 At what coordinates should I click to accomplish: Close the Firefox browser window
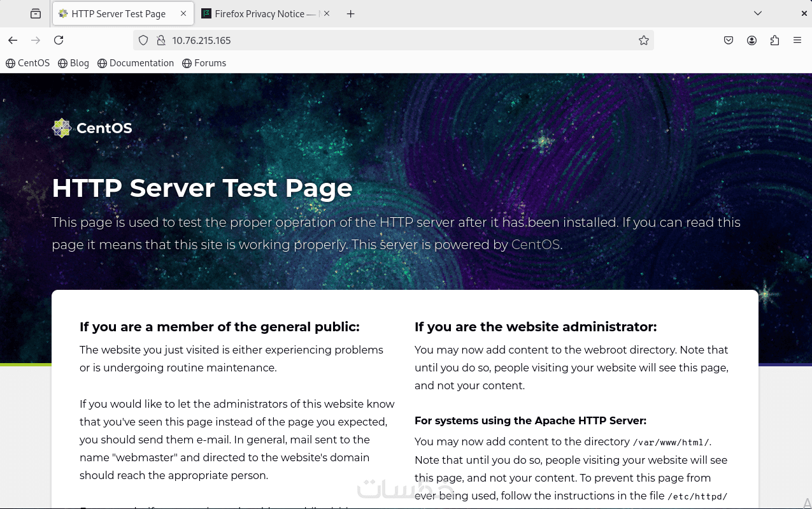(804, 13)
